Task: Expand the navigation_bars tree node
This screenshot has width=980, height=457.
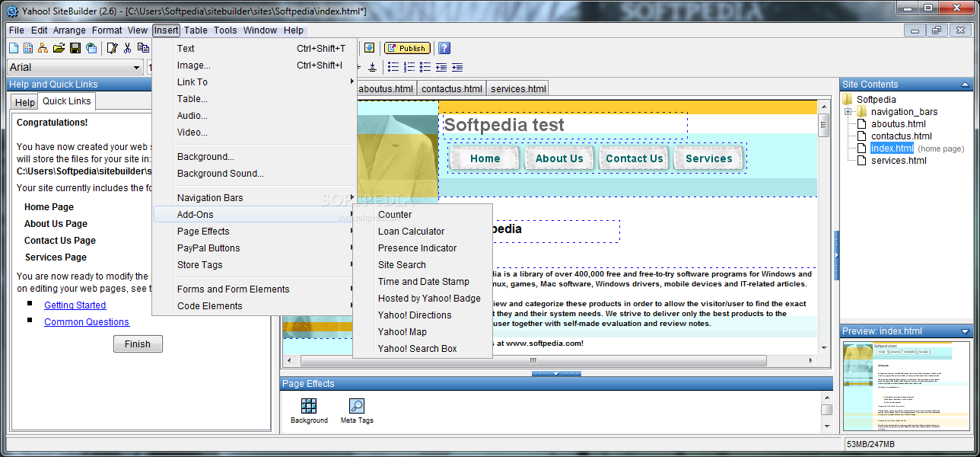Action: click(848, 112)
